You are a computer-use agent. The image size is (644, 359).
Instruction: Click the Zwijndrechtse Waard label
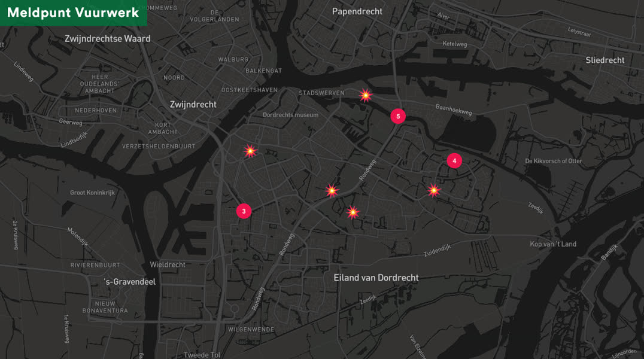[108, 39]
